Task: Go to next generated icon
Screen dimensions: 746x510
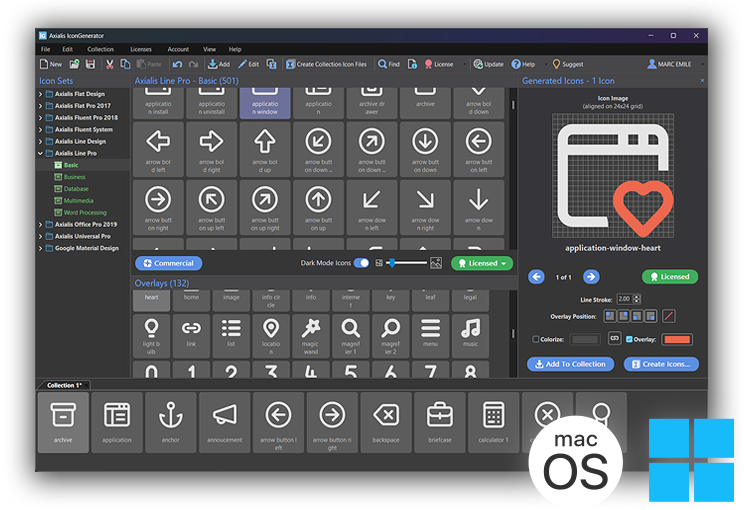Action: [x=591, y=277]
